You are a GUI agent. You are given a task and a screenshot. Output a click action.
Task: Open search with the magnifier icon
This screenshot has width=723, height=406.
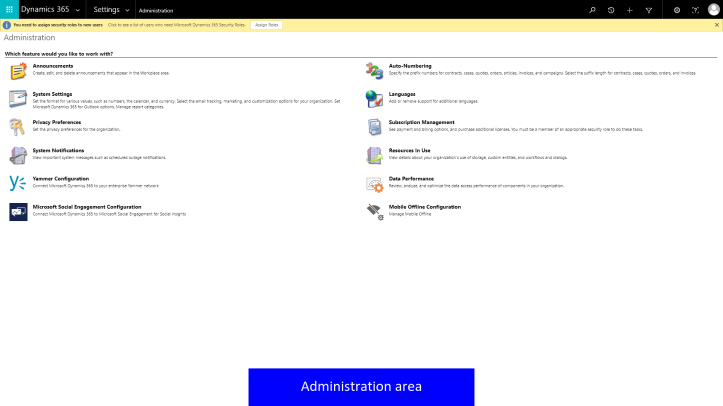pos(592,10)
